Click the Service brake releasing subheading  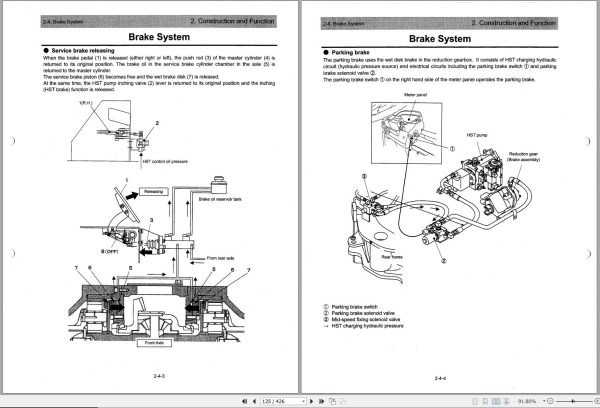[x=83, y=51]
